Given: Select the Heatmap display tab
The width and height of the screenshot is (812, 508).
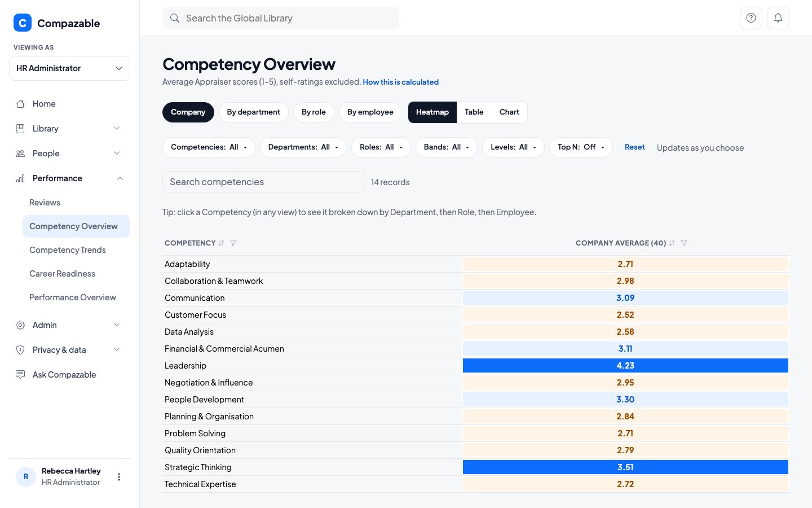Looking at the screenshot, I should pos(433,112).
